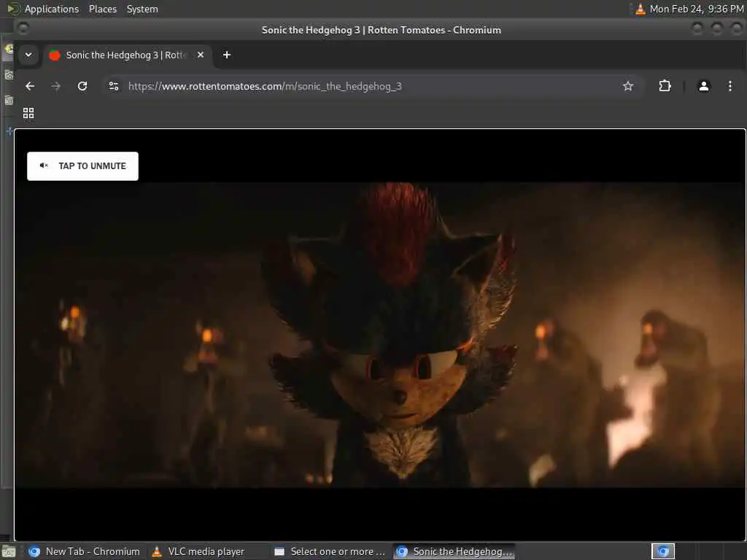Screen dimensions: 747x560
Task: Open the apps grid in bookmarks bar
Action: coord(28,113)
